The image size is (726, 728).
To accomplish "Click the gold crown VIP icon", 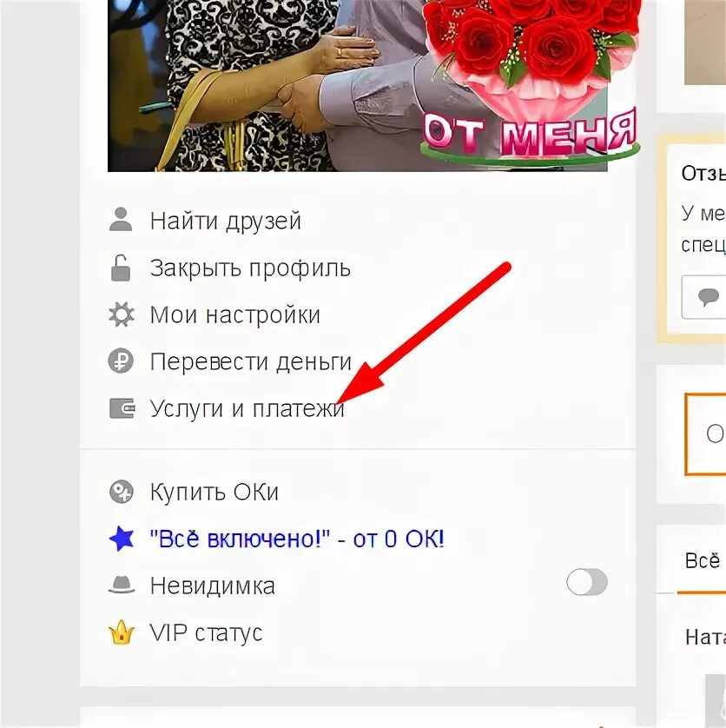I will [x=122, y=632].
